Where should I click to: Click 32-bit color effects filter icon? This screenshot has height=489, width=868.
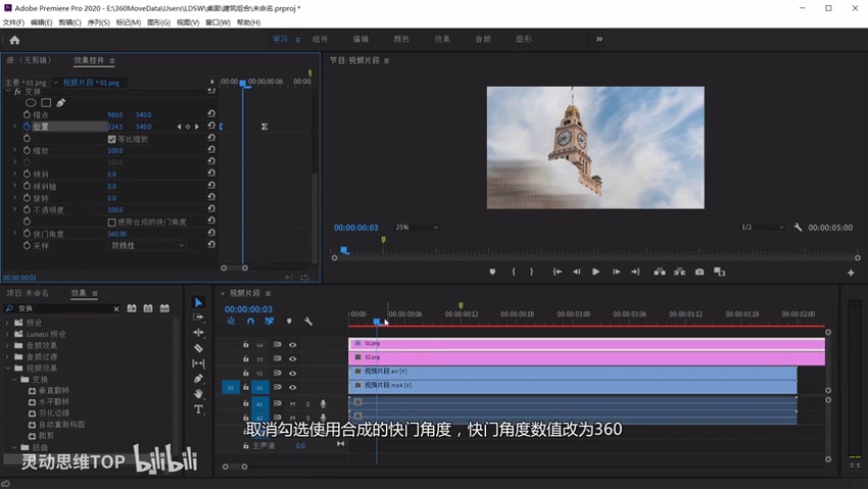click(148, 308)
